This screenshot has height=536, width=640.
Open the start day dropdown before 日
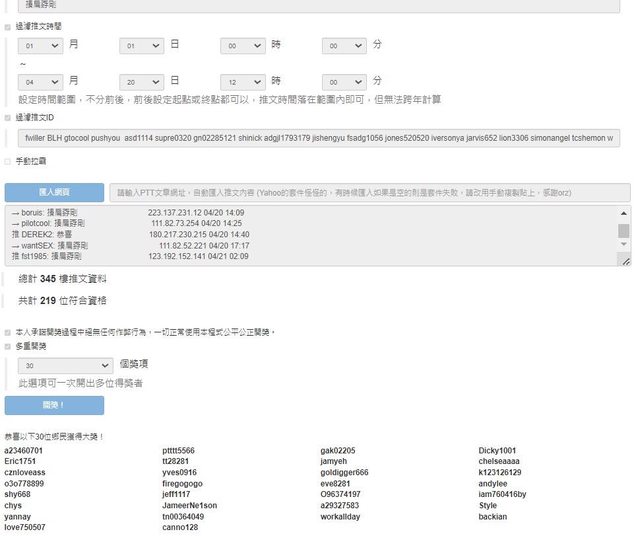click(x=141, y=46)
